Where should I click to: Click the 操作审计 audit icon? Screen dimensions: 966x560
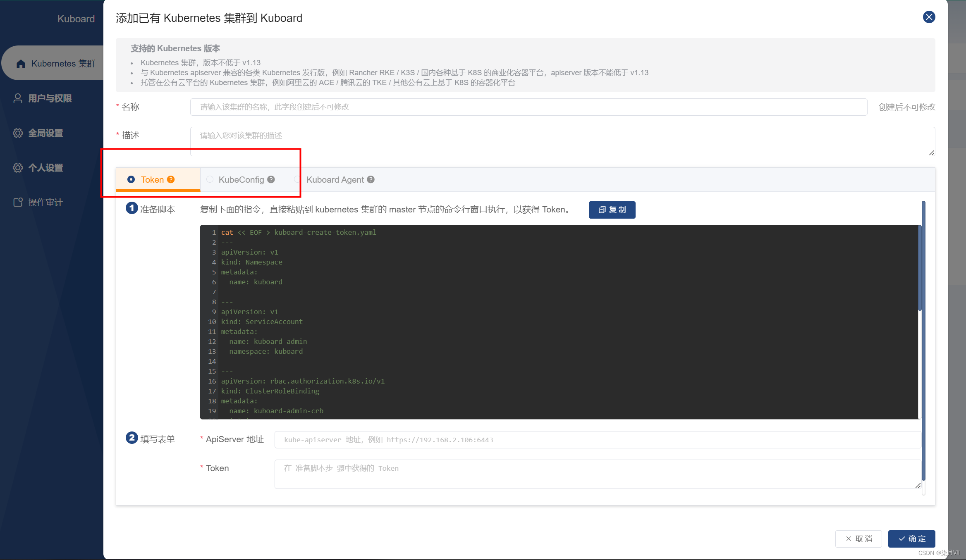point(18,202)
